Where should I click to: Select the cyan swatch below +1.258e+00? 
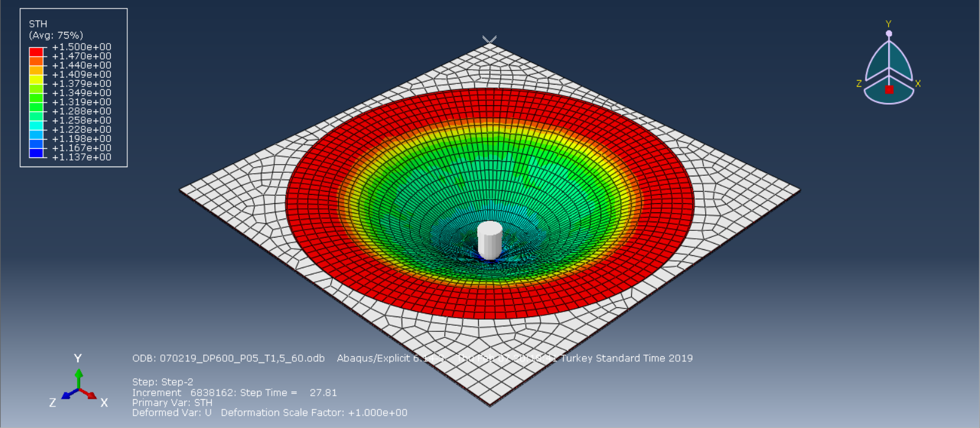point(36,126)
